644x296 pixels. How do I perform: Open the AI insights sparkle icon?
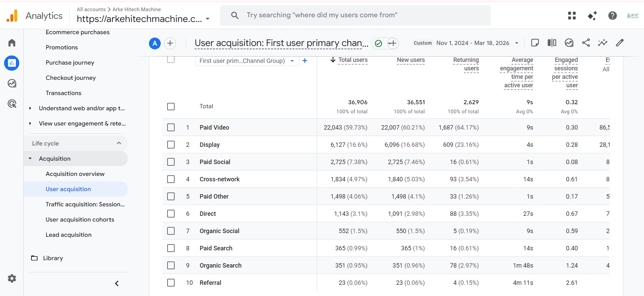(592, 16)
